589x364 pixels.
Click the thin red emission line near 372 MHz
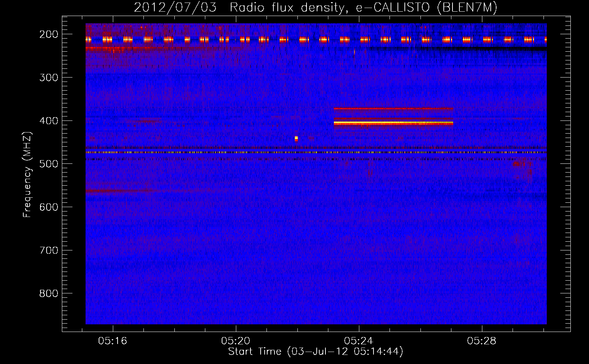394,108
